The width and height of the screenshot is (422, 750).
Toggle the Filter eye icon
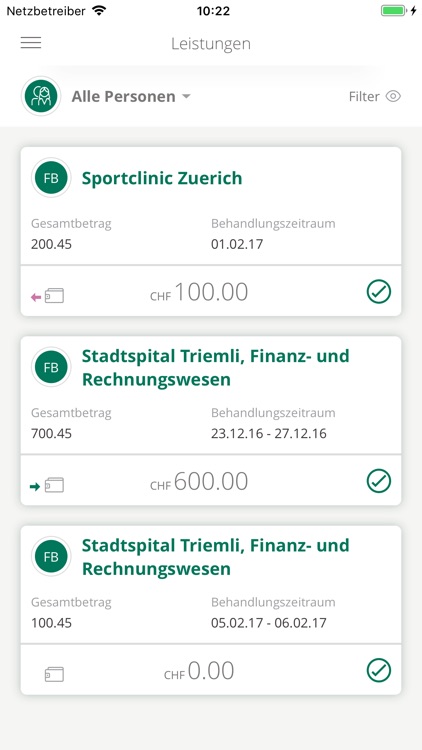tap(393, 97)
